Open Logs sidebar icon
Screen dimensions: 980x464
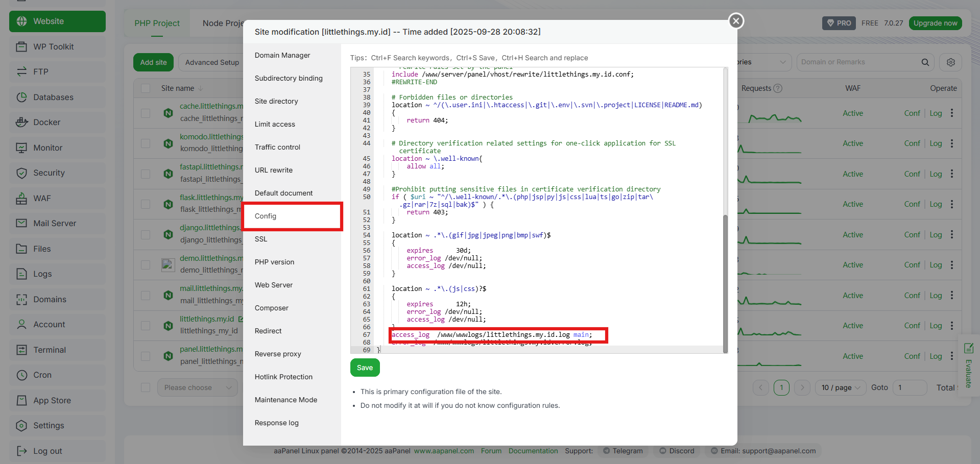[21, 274]
